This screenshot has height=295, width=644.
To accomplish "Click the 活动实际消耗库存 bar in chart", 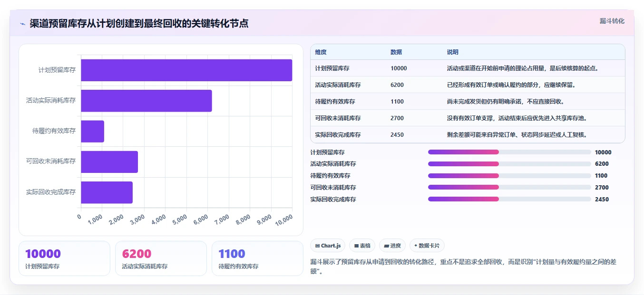I will 146,101.
